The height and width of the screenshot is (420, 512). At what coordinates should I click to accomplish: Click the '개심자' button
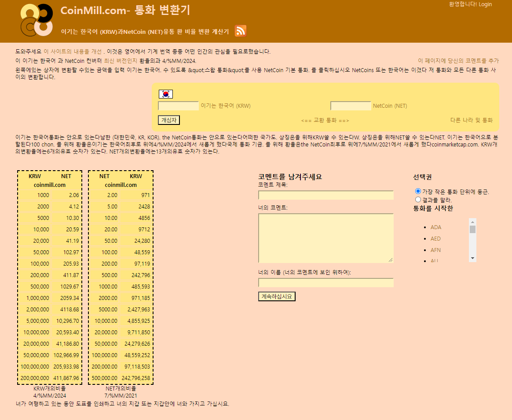pos(168,120)
